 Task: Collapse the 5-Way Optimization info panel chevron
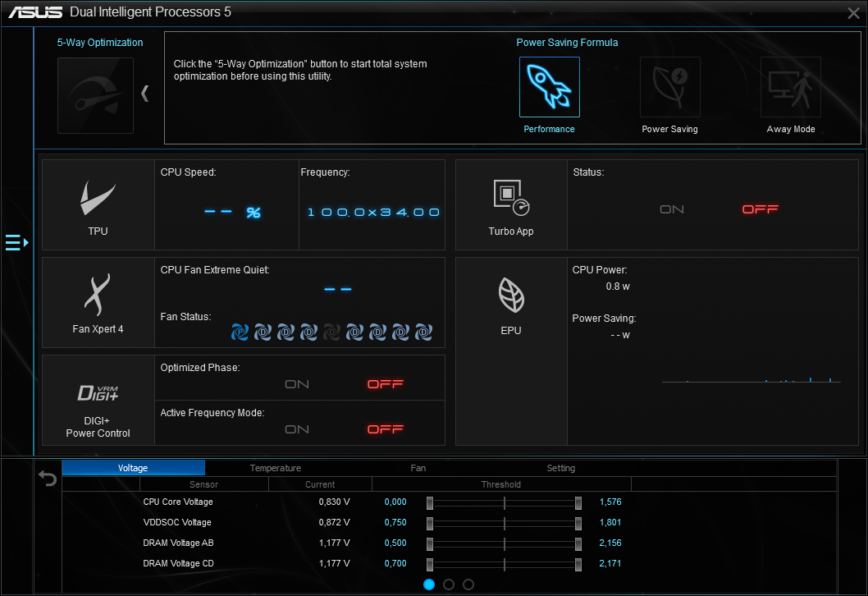pos(145,94)
